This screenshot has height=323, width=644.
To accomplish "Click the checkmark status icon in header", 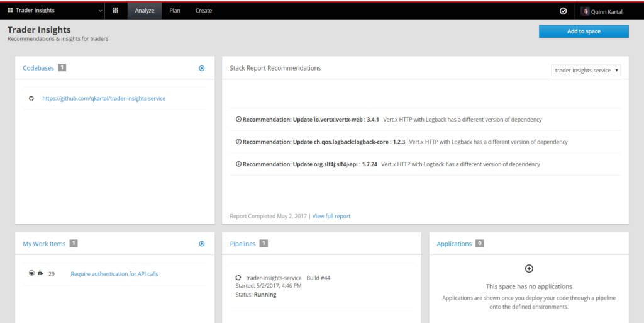I will 563,11.
